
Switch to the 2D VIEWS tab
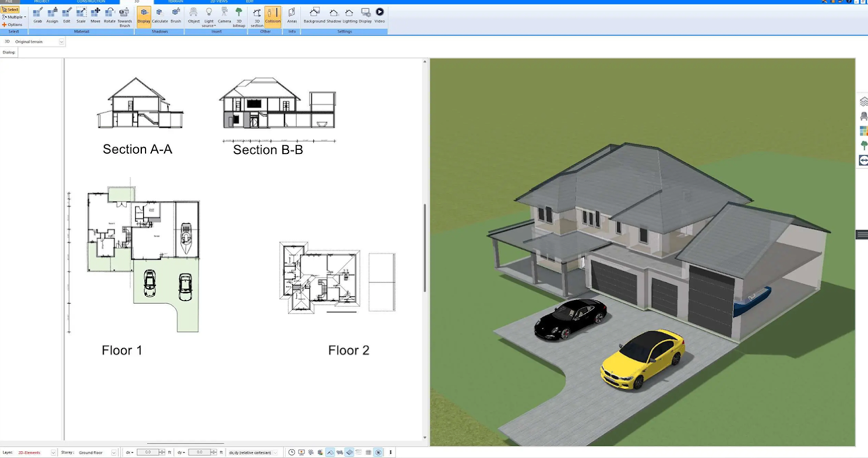pyautogui.click(x=218, y=2)
